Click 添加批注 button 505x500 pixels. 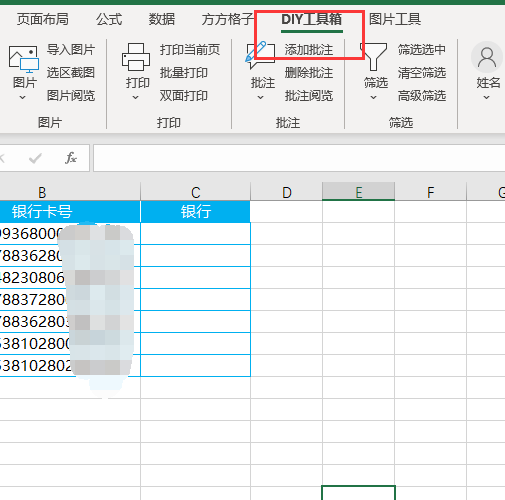pyautogui.click(x=309, y=50)
